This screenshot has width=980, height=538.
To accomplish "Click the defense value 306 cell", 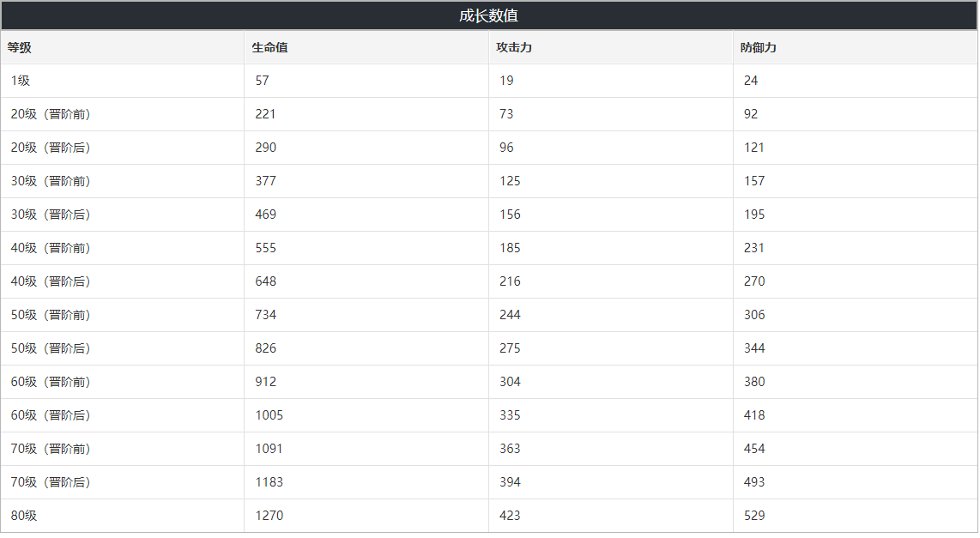I will tap(855, 315).
